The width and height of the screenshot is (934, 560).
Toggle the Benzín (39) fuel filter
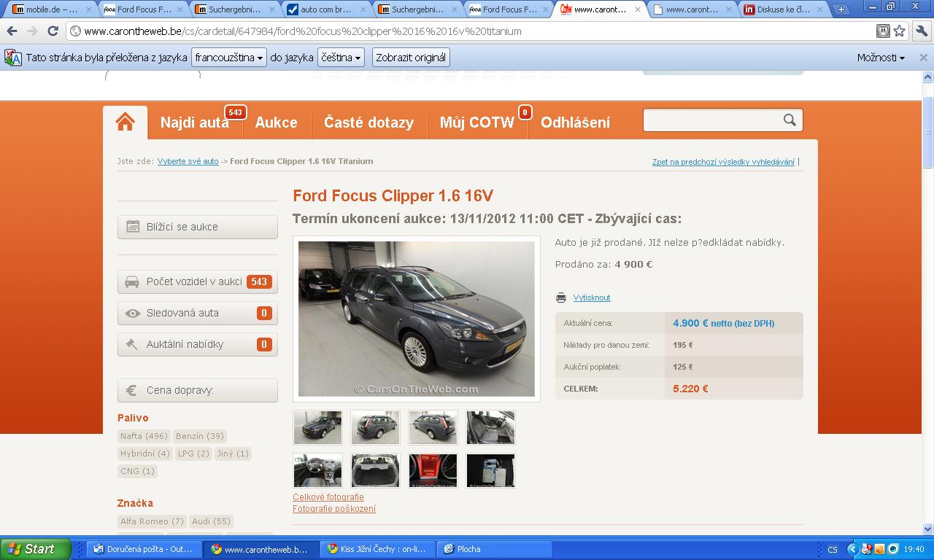tap(199, 436)
